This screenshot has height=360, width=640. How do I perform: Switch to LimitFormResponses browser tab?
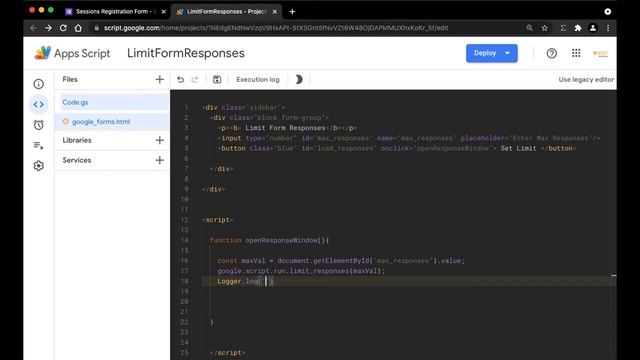(227, 12)
